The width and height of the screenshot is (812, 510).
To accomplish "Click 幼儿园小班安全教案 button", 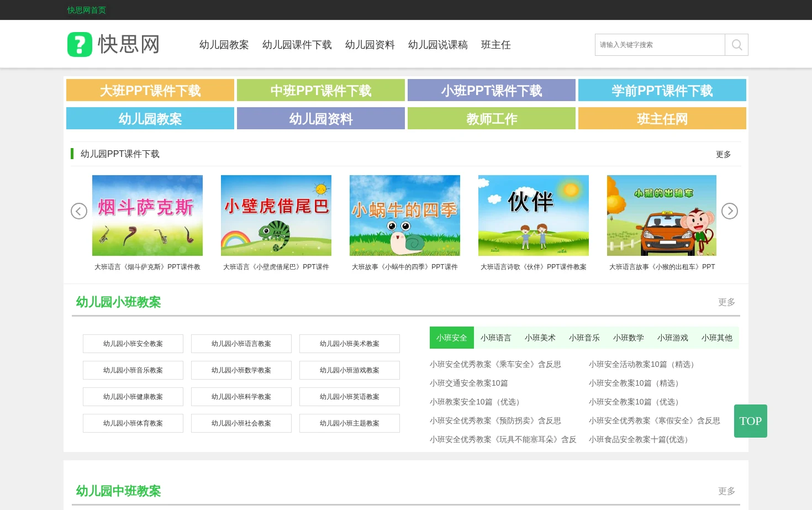I will coord(133,344).
